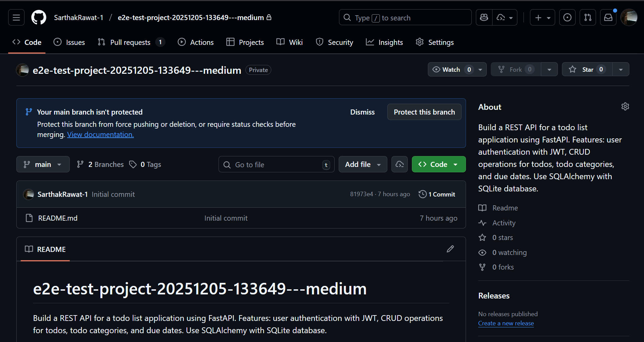The height and width of the screenshot is (342, 644).
Task: Click Create a new release link
Action: click(x=506, y=323)
